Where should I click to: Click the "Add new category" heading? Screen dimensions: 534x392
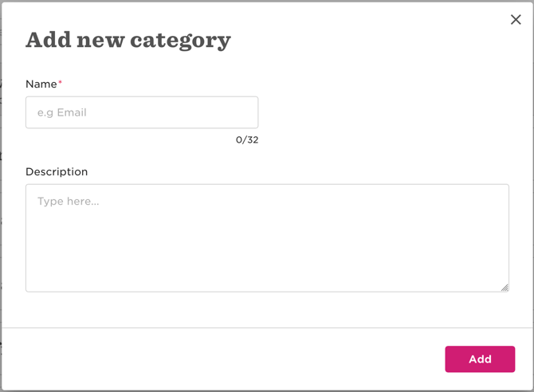[128, 40]
